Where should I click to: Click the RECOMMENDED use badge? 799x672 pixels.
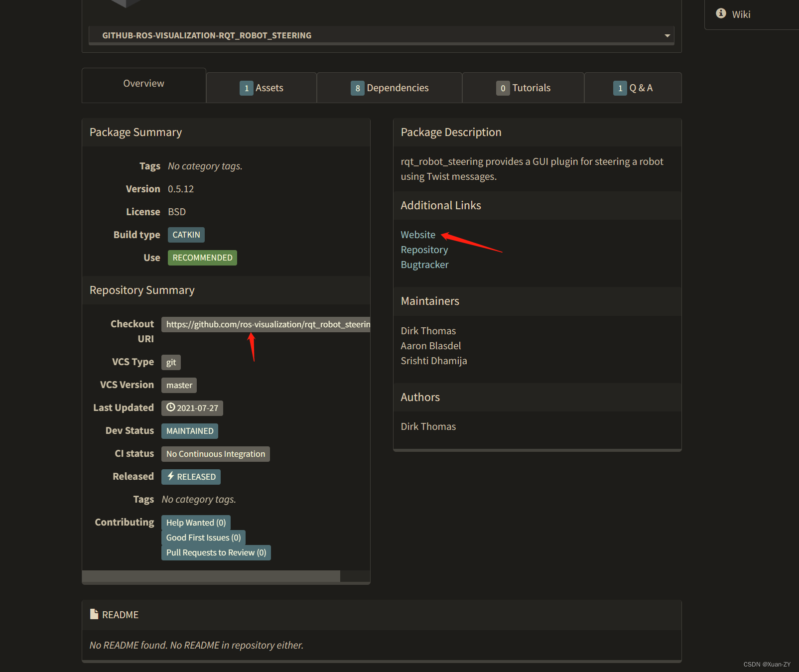pyautogui.click(x=202, y=258)
